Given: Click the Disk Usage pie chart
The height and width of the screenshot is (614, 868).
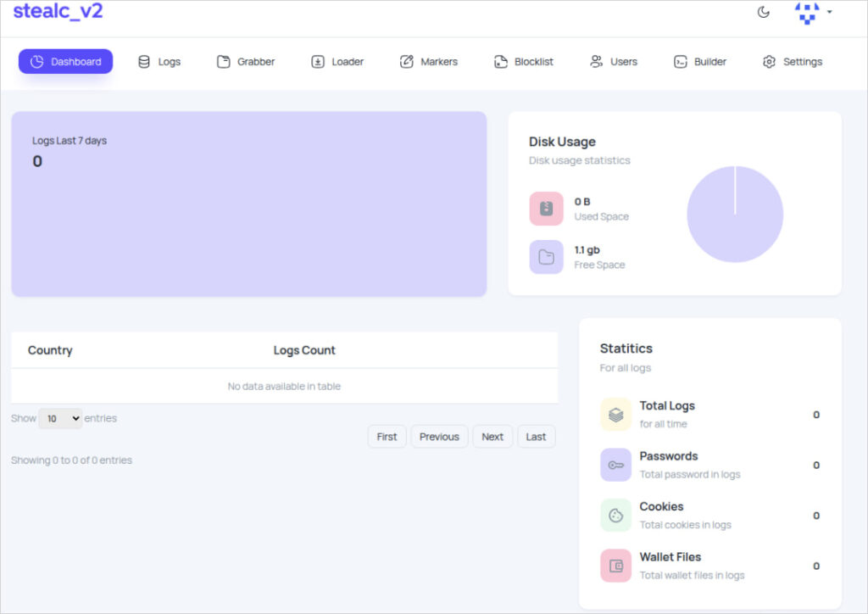Looking at the screenshot, I should point(735,214).
